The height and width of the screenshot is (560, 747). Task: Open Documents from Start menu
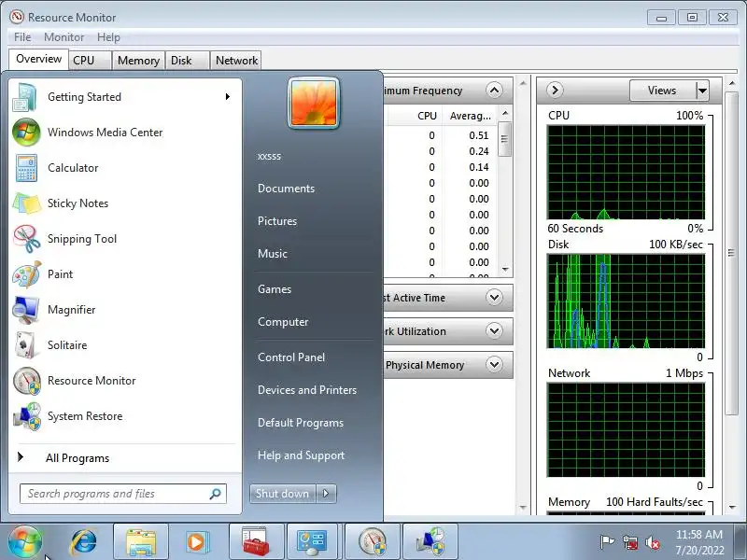point(286,189)
